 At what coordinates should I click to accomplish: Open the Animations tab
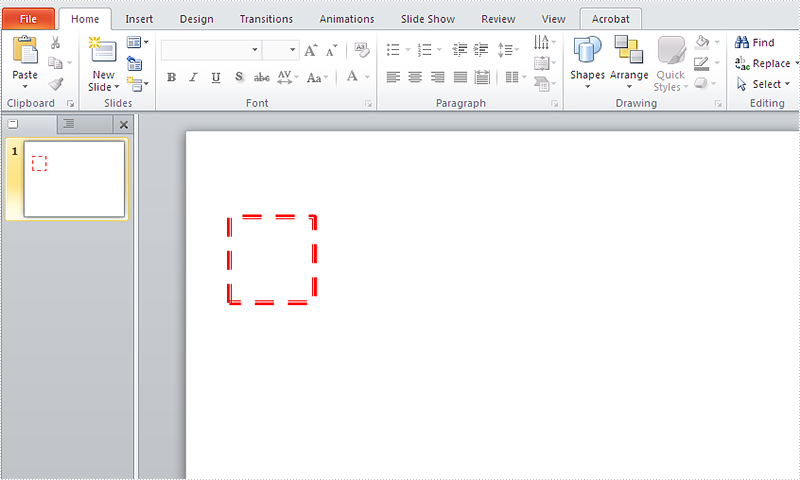click(347, 19)
